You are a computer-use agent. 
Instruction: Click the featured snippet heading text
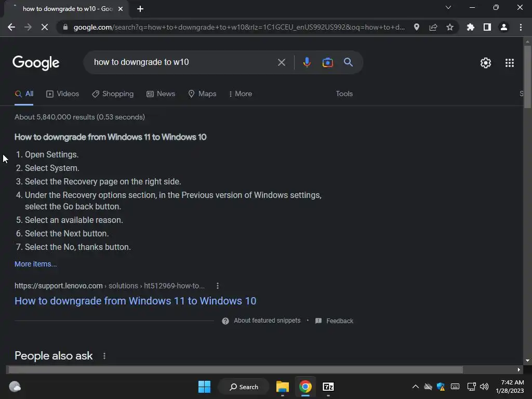(x=110, y=137)
